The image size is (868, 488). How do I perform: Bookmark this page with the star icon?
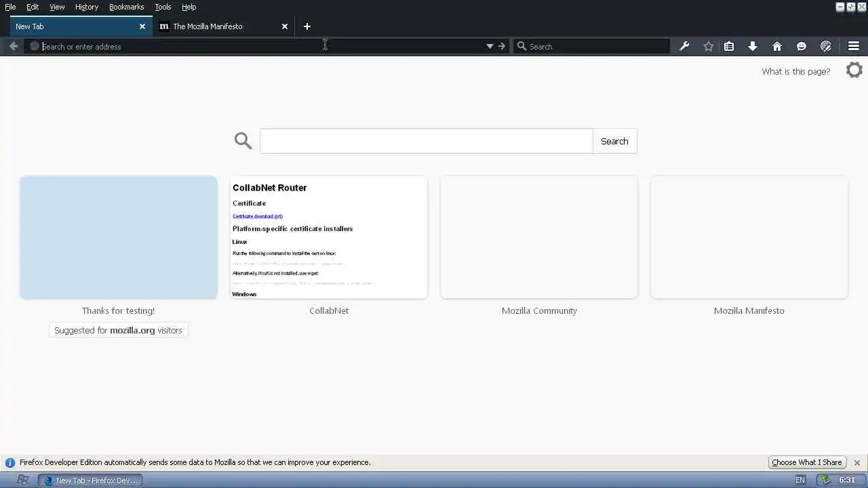tap(709, 46)
